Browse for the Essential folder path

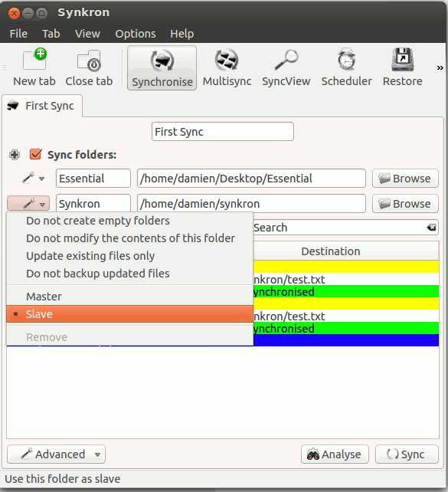[x=405, y=179]
